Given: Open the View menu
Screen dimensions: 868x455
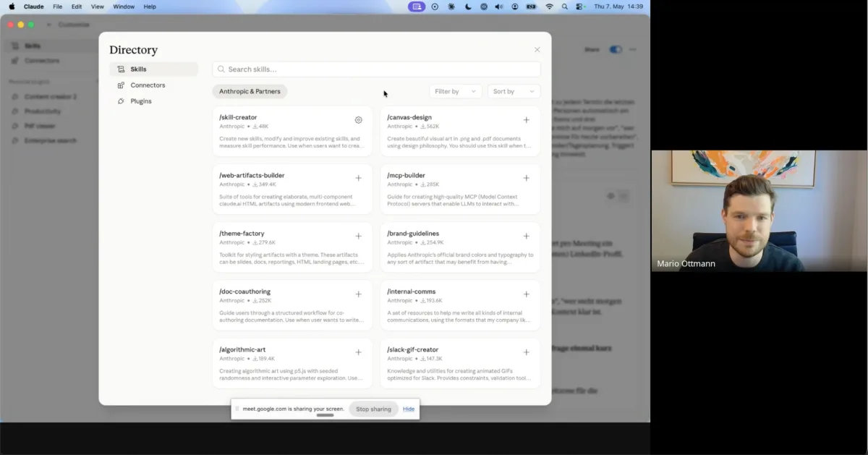Looking at the screenshot, I should (x=98, y=7).
